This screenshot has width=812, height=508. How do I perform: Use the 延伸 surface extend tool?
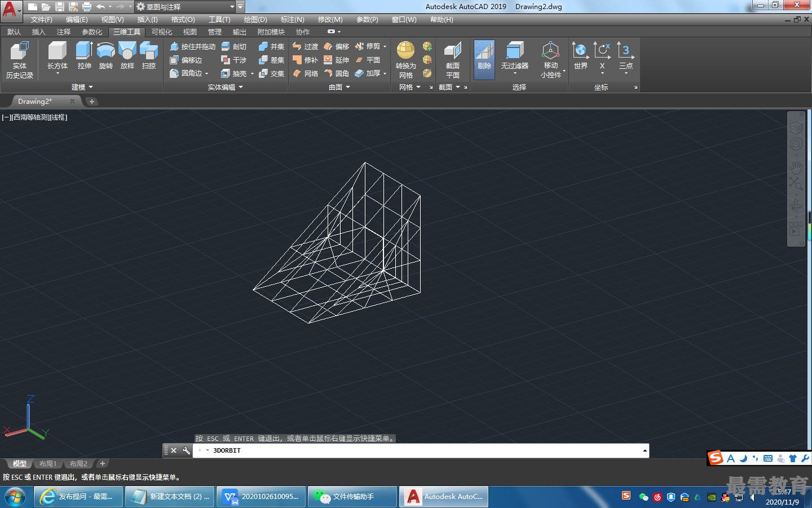[x=336, y=60]
